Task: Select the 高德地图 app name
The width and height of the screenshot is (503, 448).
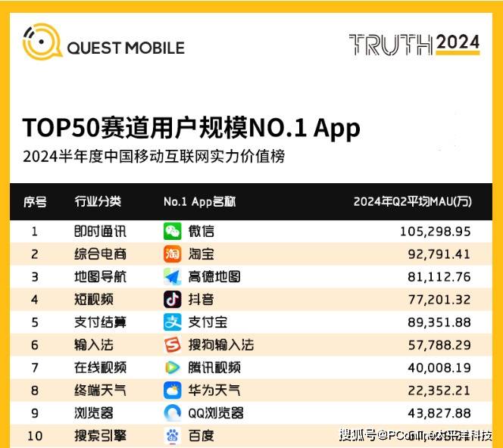Action: (214, 277)
